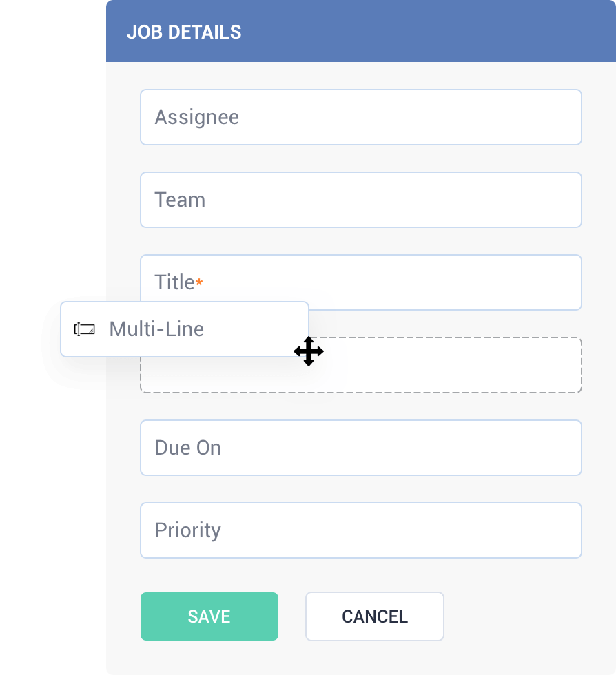Open the Priority field
The image size is (616, 675).
click(361, 530)
